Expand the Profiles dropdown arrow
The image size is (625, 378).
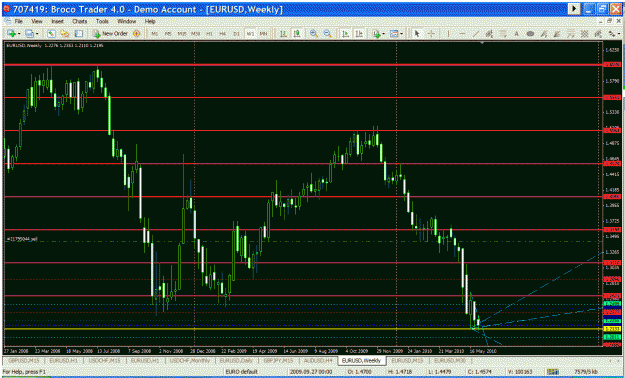click(x=37, y=34)
